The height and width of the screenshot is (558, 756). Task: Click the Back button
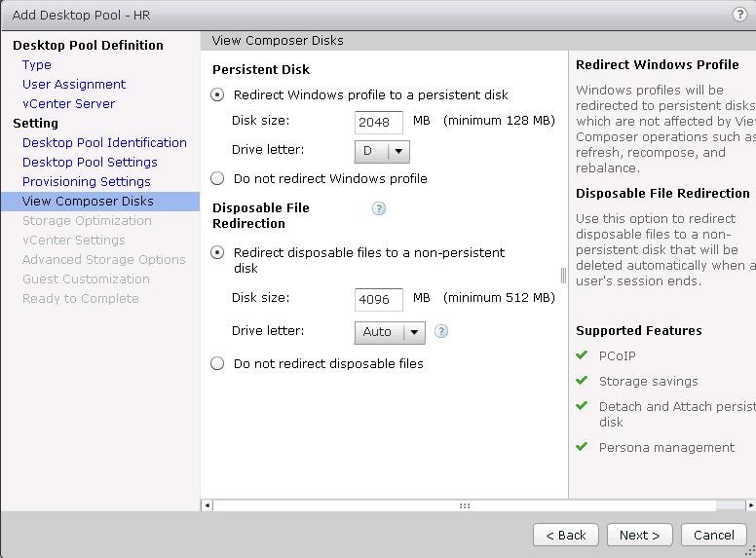(565, 535)
